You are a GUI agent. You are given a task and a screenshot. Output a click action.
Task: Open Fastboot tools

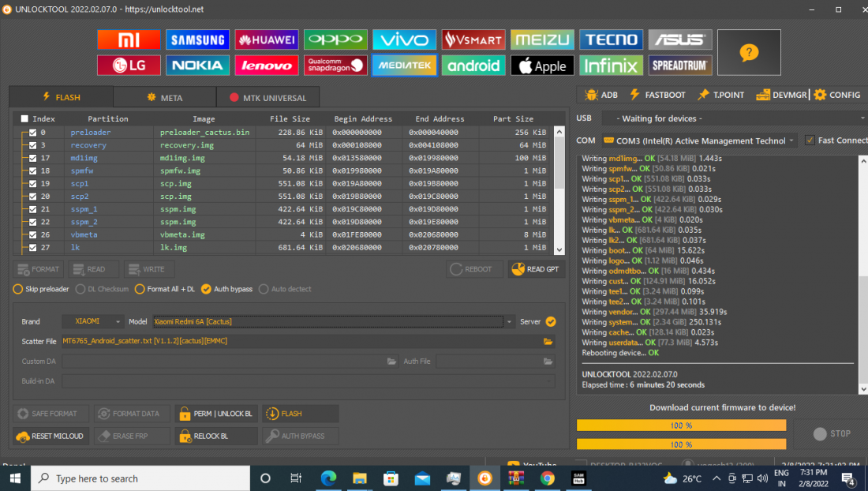pyautogui.click(x=657, y=96)
